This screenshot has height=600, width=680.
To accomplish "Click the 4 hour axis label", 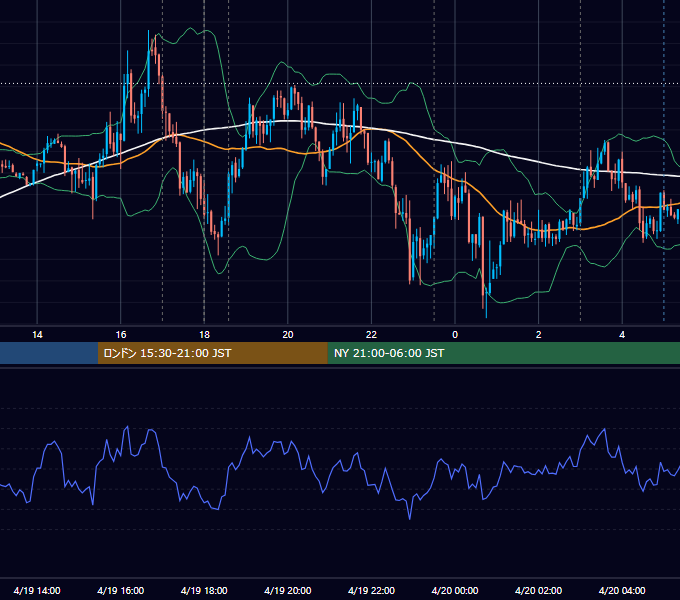I will coord(622,335).
